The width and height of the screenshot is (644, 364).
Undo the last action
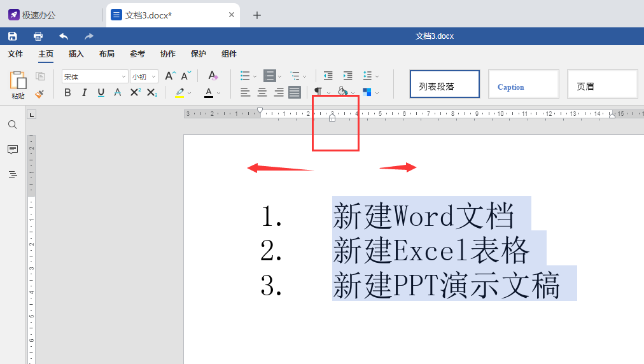click(64, 36)
